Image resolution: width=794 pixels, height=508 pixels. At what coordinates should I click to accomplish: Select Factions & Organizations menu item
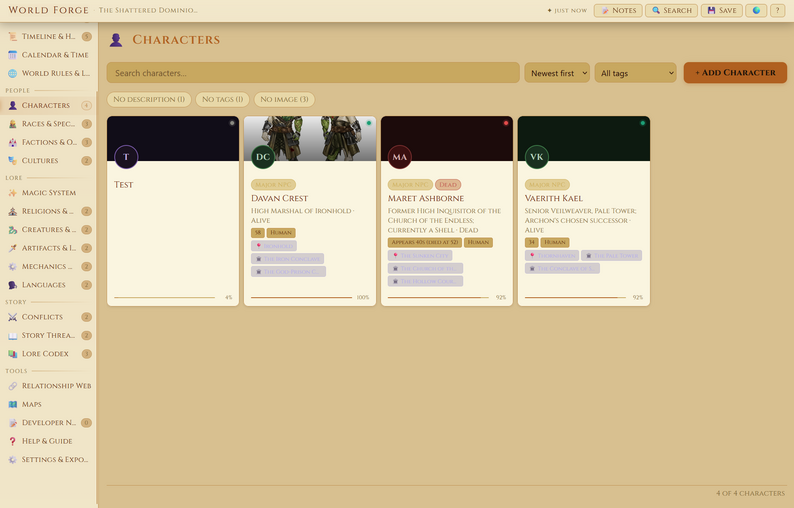(48, 142)
